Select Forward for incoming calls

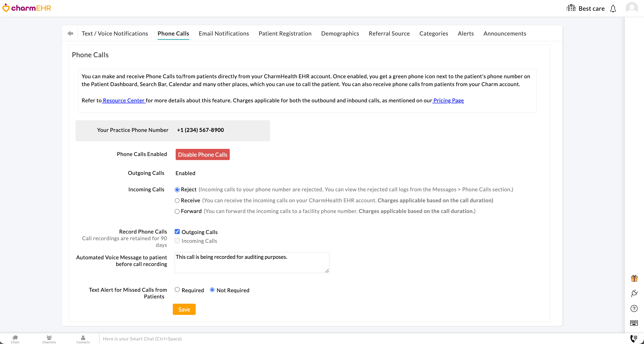pyautogui.click(x=177, y=211)
